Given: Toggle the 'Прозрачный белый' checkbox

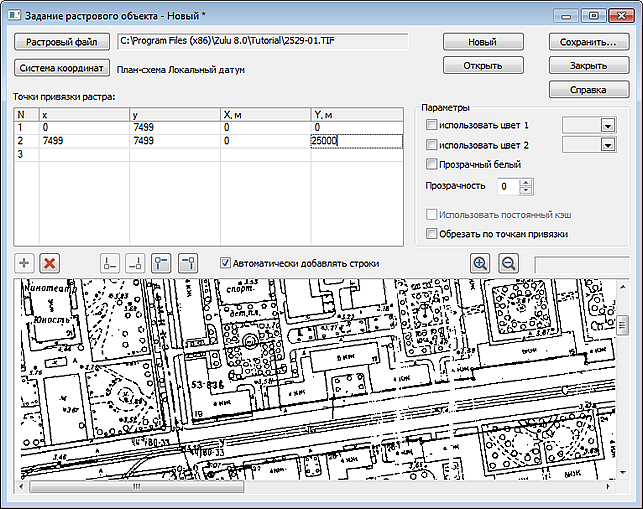Looking at the screenshot, I should pyautogui.click(x=432, y=164).
